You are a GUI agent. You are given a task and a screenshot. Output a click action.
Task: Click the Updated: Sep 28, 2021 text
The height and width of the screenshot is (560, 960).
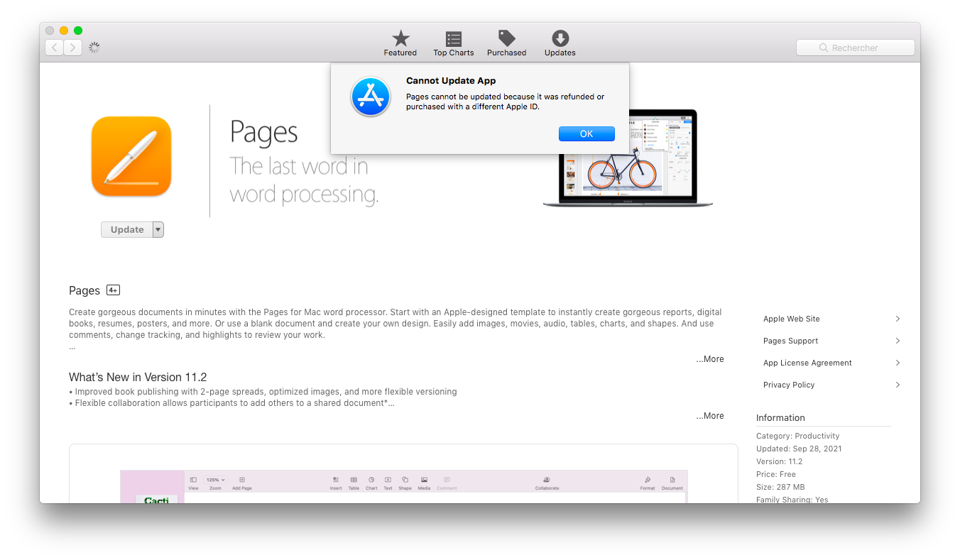[800, 449]
